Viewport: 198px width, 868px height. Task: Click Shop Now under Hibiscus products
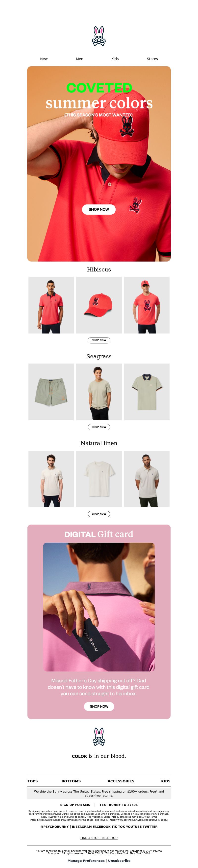click(x=99, y=340)
